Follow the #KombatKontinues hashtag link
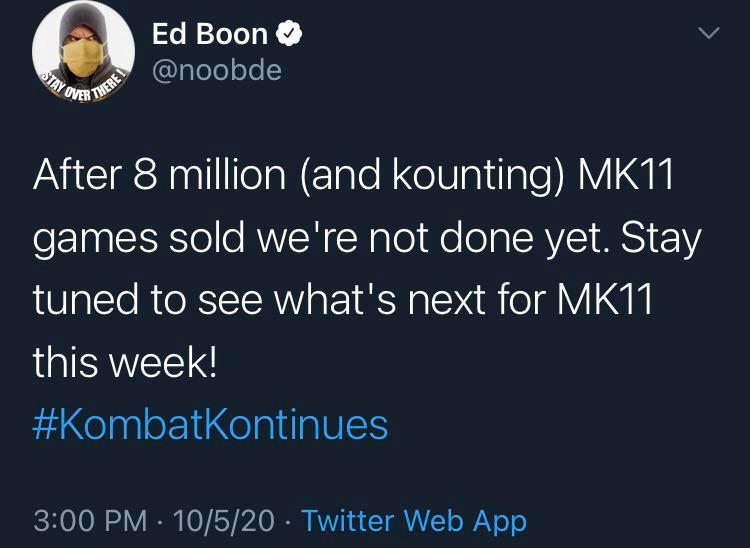 [x=210, y=425]
